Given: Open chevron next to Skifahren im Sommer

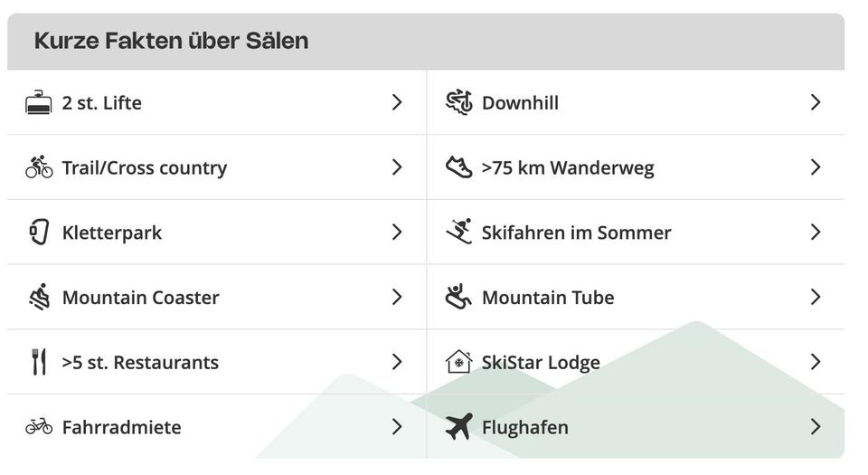Looking at the screenshot, I should [x=816, y=233].
